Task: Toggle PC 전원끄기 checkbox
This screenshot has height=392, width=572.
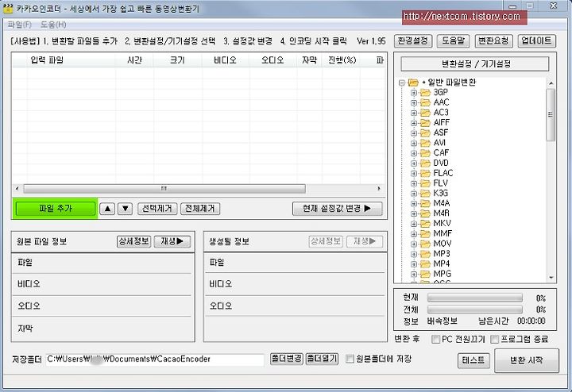Action: (x=435, y=340)
